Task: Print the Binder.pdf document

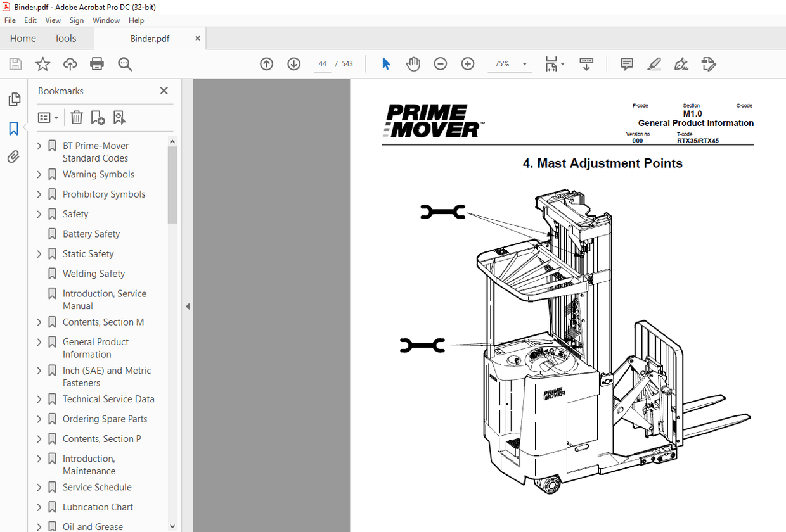Action: pos(96,63)
